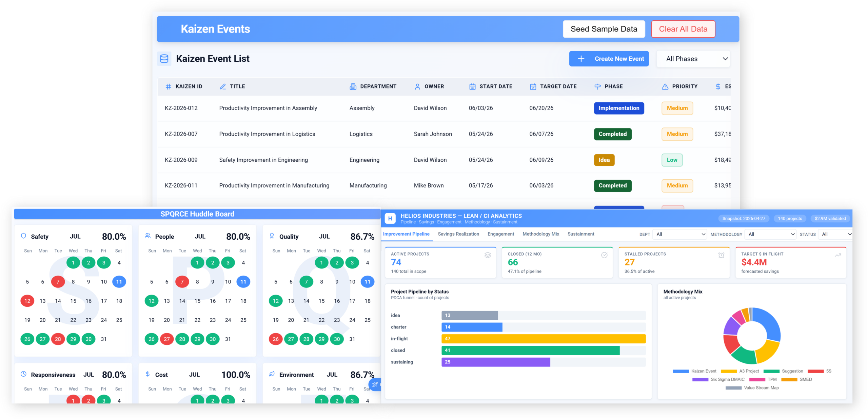Viewport: 868px width, 419px height.
Task: Click the Snapshot: 2026-04-27 pill
Action: pos(744,219)
